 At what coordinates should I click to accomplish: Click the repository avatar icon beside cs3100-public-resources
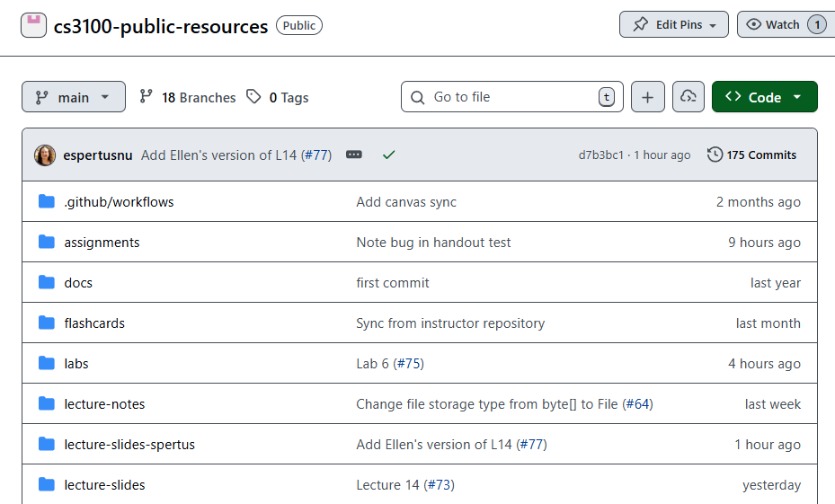33,25
